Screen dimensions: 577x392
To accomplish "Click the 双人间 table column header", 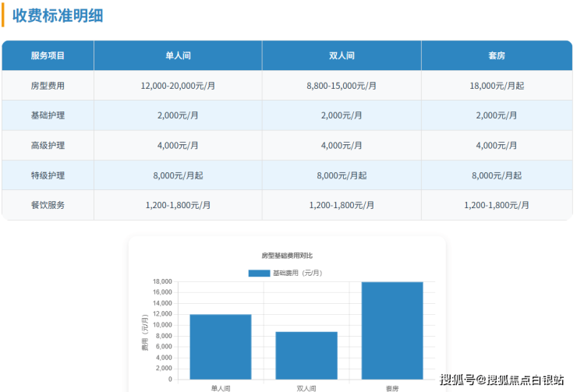I will point(342,55).
